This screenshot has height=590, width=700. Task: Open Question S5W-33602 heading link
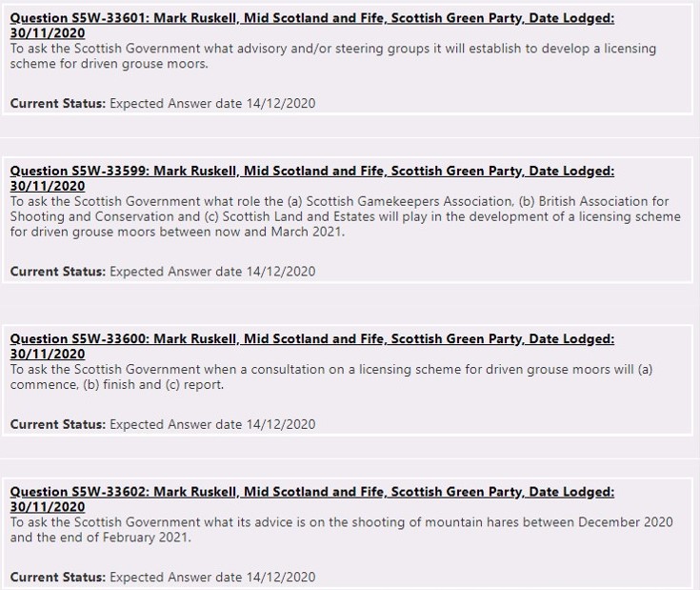(311, 492)
